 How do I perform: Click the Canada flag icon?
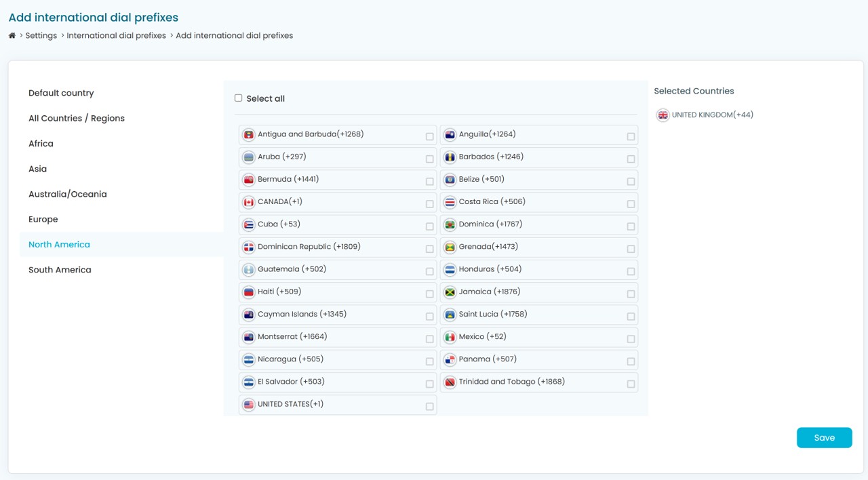[x=248, y=202]
